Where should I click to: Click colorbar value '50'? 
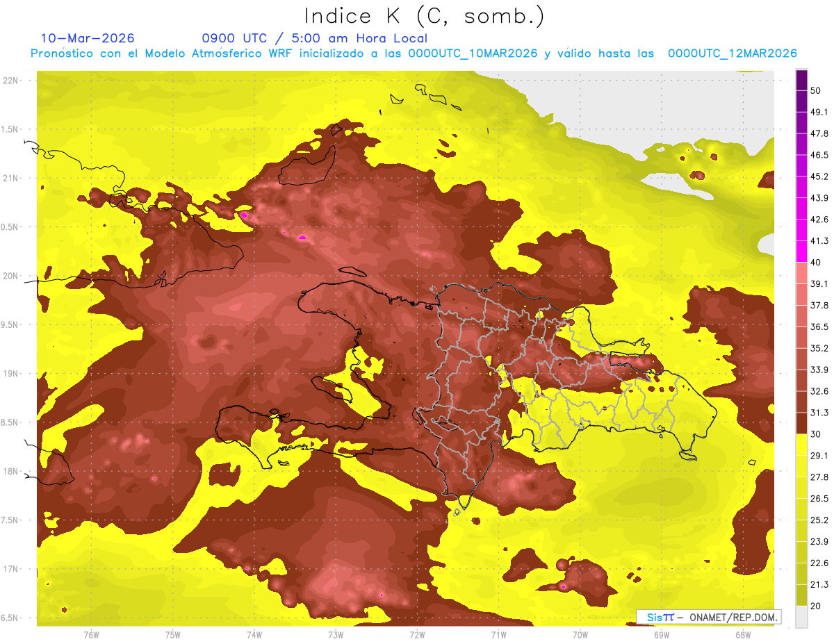[817, 91]
